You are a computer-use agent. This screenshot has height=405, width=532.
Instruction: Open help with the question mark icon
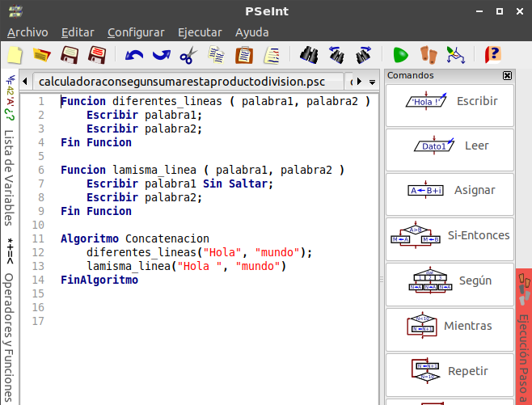[x=492, y=55]
